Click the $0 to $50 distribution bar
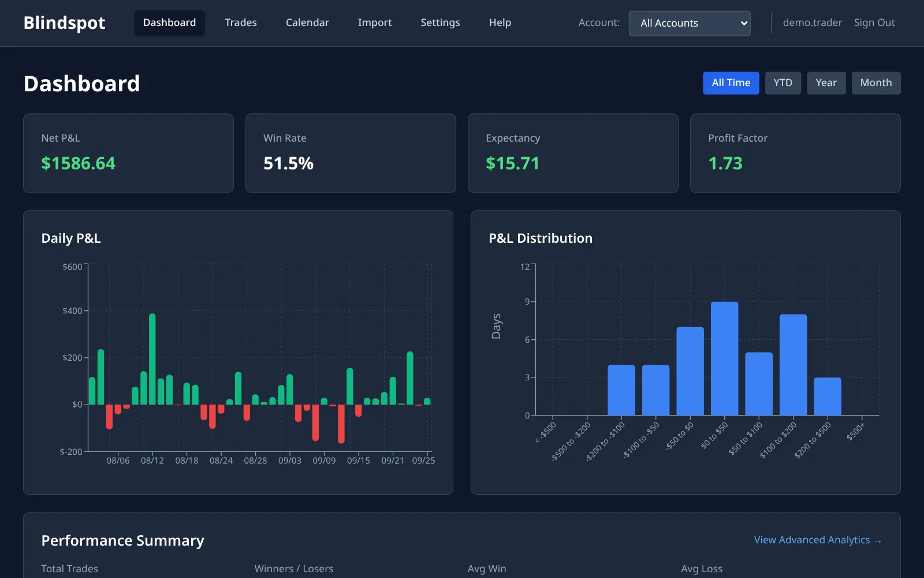 (724, 358)
